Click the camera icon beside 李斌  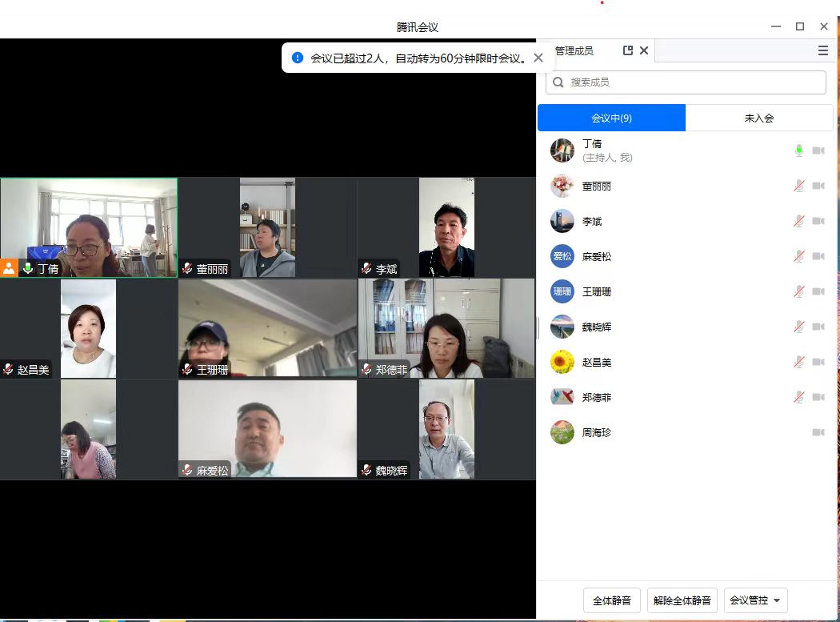818,221
